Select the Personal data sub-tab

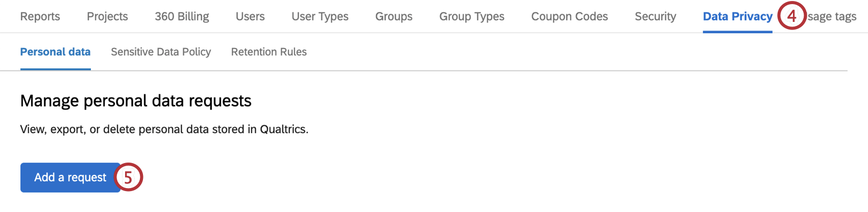pyautogui.click(x=55, y=52)
